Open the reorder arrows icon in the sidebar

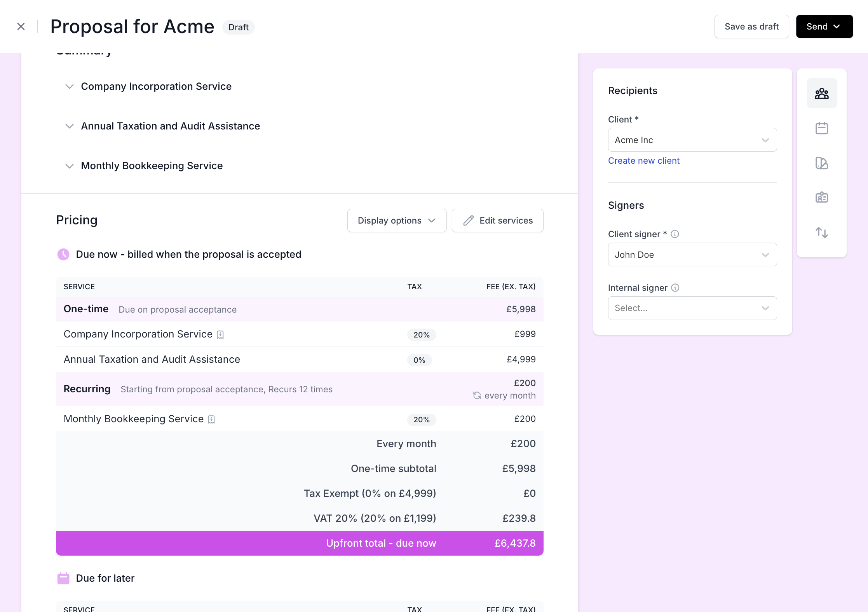pos(821,233)
